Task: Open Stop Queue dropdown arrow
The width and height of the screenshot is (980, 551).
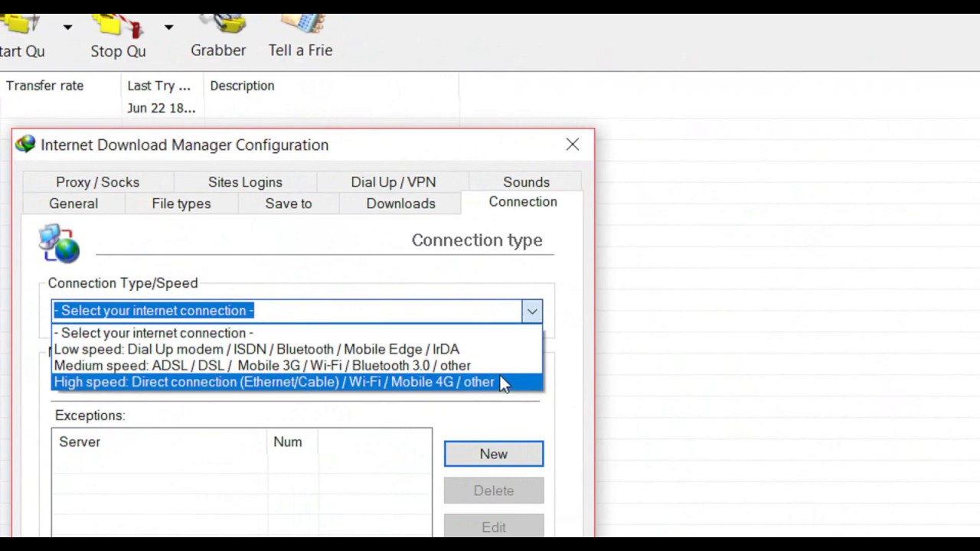Action: click(168, 28)
